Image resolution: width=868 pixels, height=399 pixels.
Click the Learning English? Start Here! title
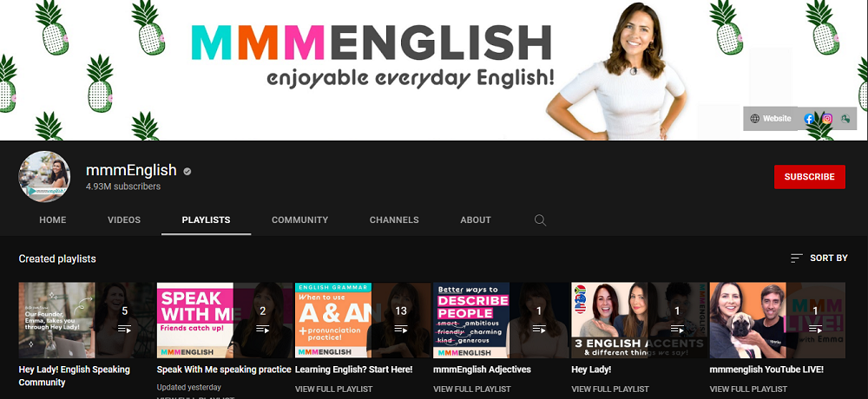coord(354,370)
